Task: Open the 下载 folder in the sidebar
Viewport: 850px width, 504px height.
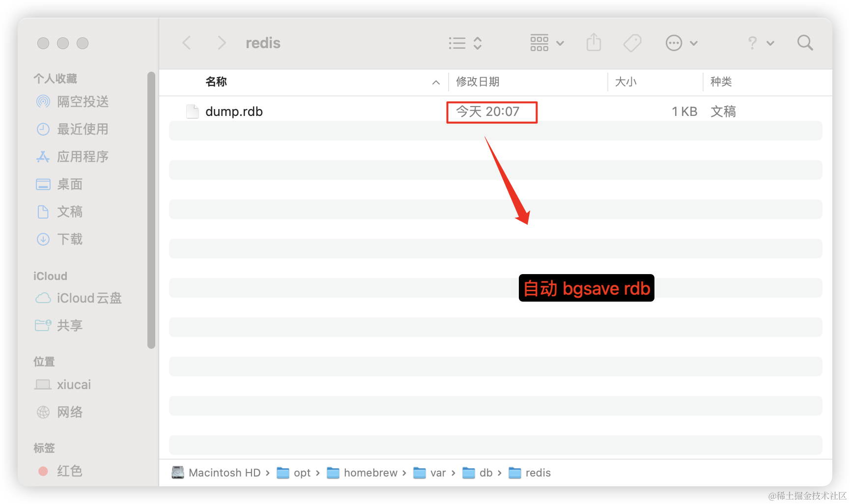Action: click(70, 239)
